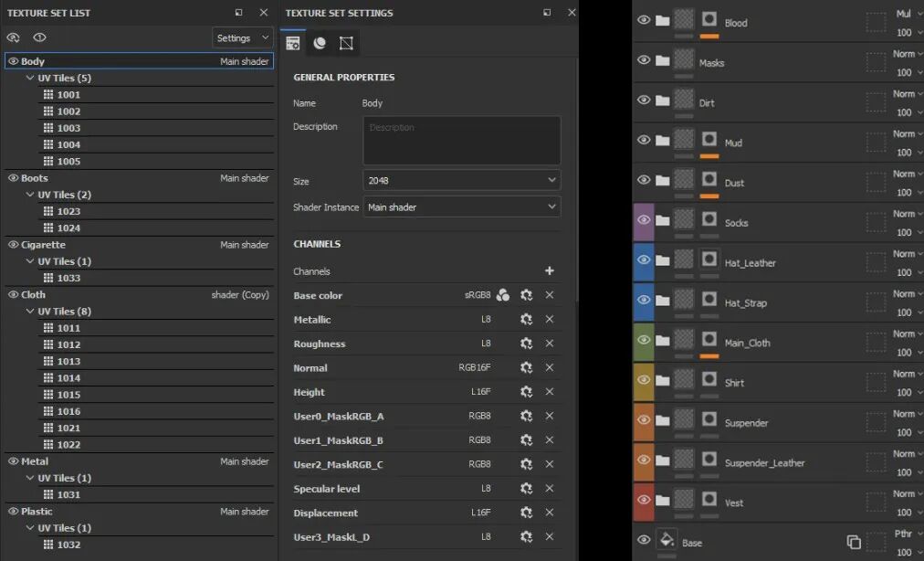Image resolution: width=924 pixels, height=561 pixels.
Task: Open settings gear for Height channel
Action: [x=526, y=392]
